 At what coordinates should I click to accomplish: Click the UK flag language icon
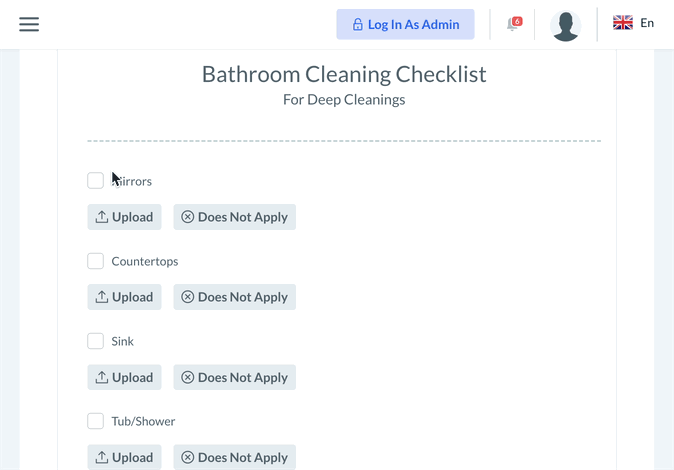(x=623, y=23)
